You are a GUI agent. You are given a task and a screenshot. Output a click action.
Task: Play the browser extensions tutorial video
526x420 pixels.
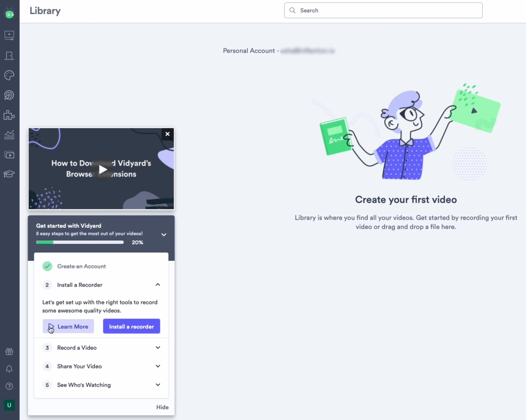tap(103, 170)
